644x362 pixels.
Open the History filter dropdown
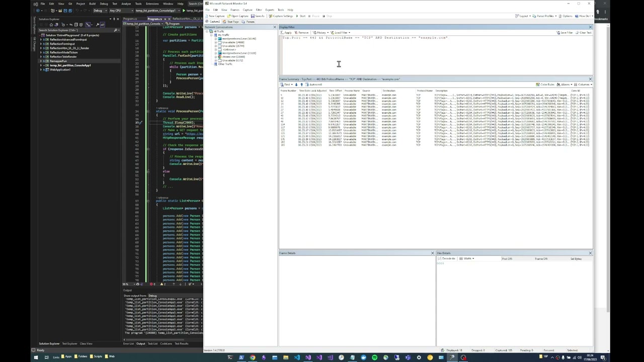pos(320,33)
